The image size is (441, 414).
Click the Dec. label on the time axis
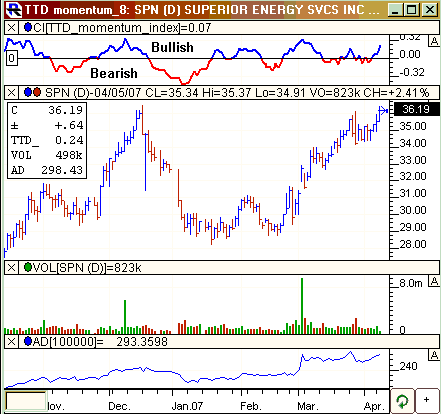click(119, 406)
